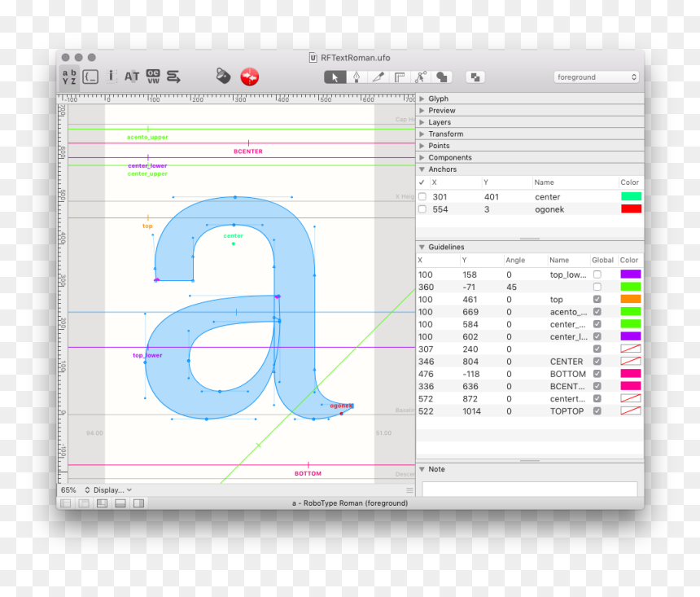This screenshot has width=700, height=597.
Task: Open the font overview icon
Action: (69, 77)
